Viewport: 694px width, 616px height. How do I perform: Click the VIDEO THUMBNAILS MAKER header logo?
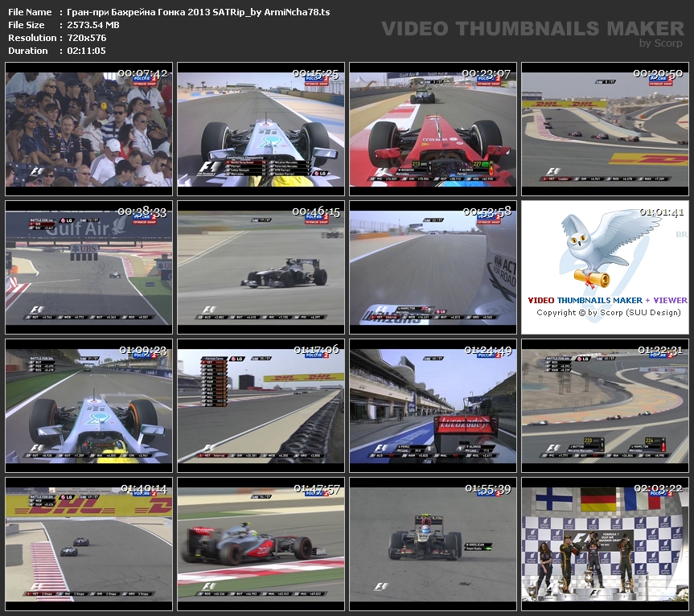pos(532,30)
